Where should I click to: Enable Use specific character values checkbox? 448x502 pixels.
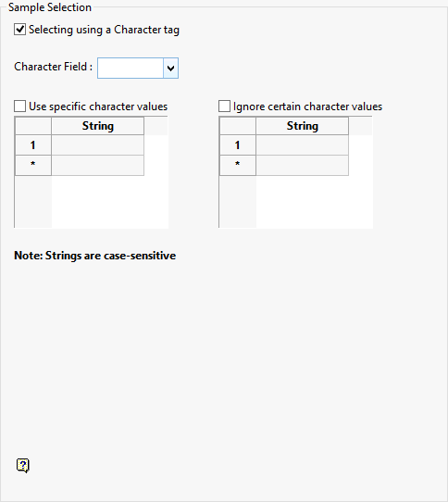tap(19, 107)
